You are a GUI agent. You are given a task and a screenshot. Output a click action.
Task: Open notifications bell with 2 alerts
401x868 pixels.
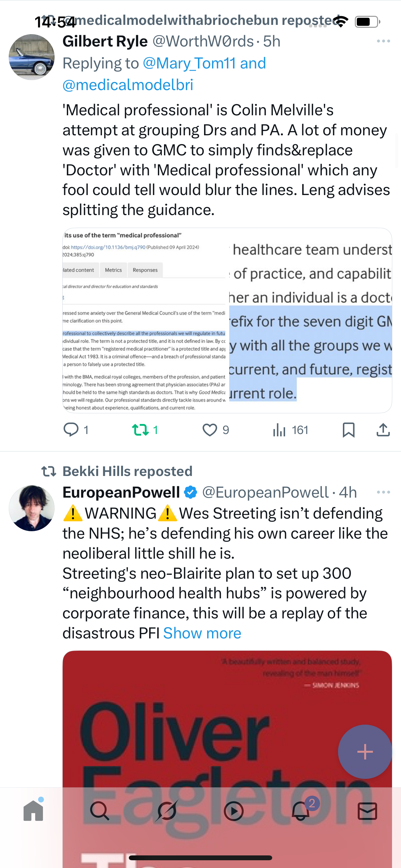click(301, 811)
